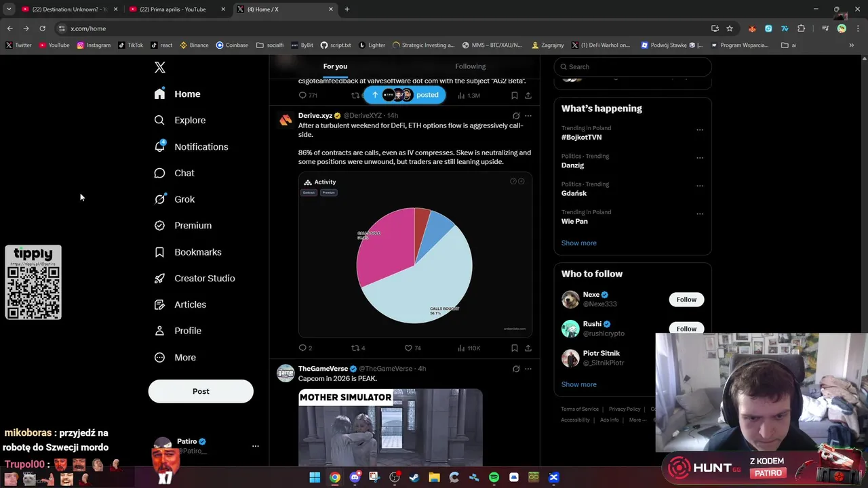The width and height of the screenshot is (868, 488).
Task: Open Terms of Service footer link
Action: 580,409
